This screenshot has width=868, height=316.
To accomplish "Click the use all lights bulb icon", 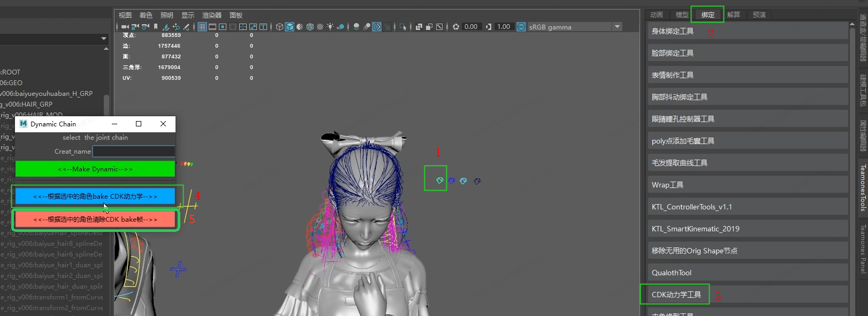I will (330, 27).
